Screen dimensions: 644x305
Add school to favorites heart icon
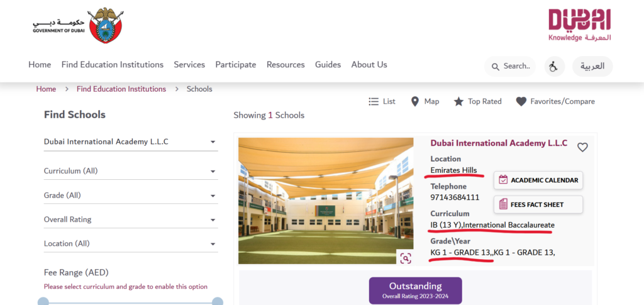click(582, 147)
